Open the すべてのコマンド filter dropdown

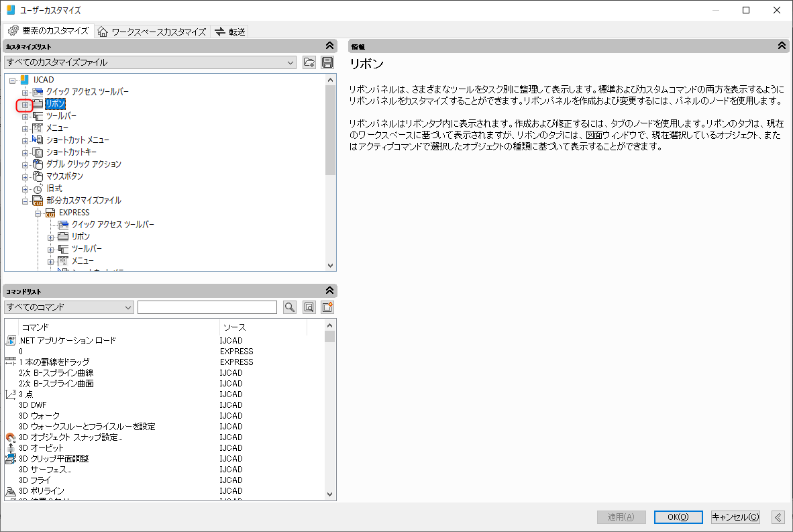tap(128, 307)
